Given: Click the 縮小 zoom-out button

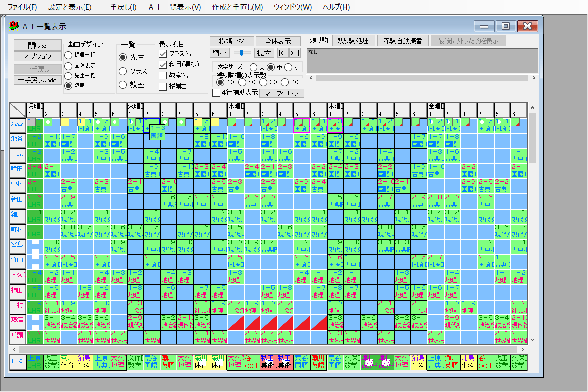Looking at the screenshot, I should [x=219, y=53].
